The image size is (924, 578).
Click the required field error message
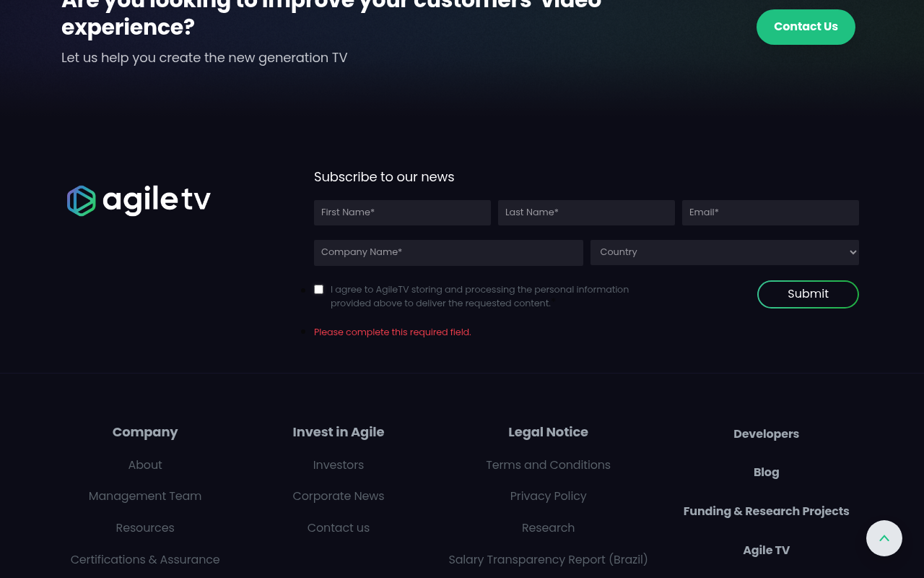point(392,332)
